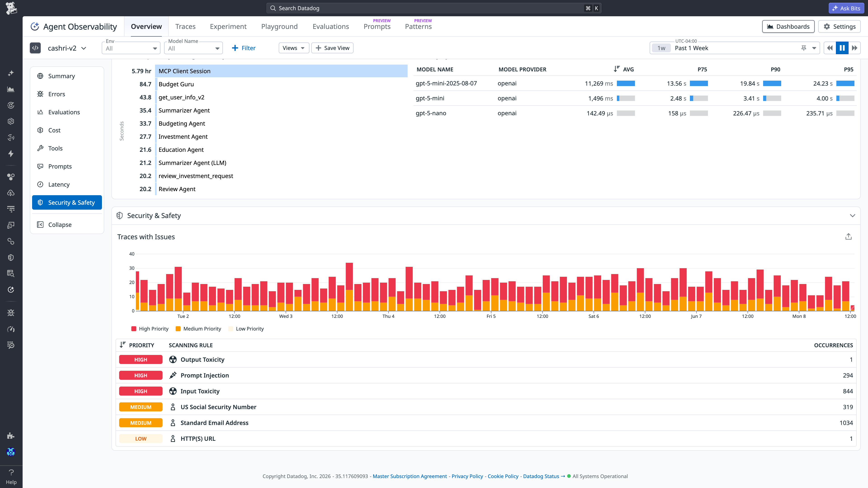Open the stacked filter lines icon in left rail
The width and height of the screenshot is (868, 488).
[11, 209]
